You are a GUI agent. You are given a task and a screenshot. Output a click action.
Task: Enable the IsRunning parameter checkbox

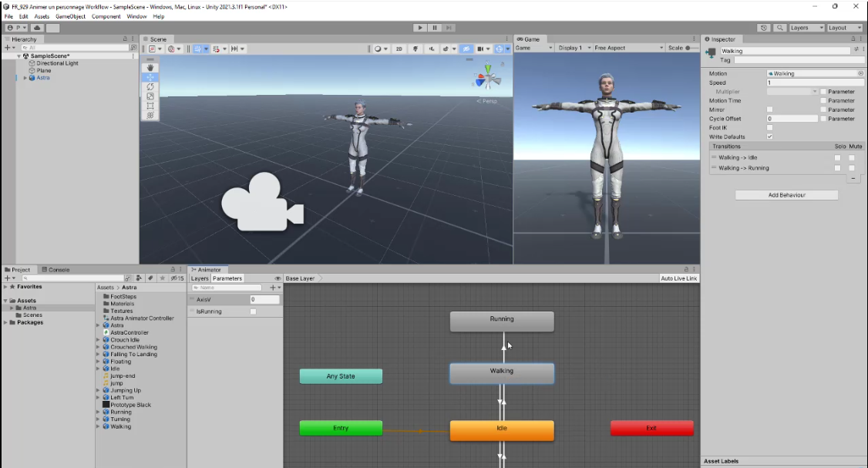click(253, 311)
